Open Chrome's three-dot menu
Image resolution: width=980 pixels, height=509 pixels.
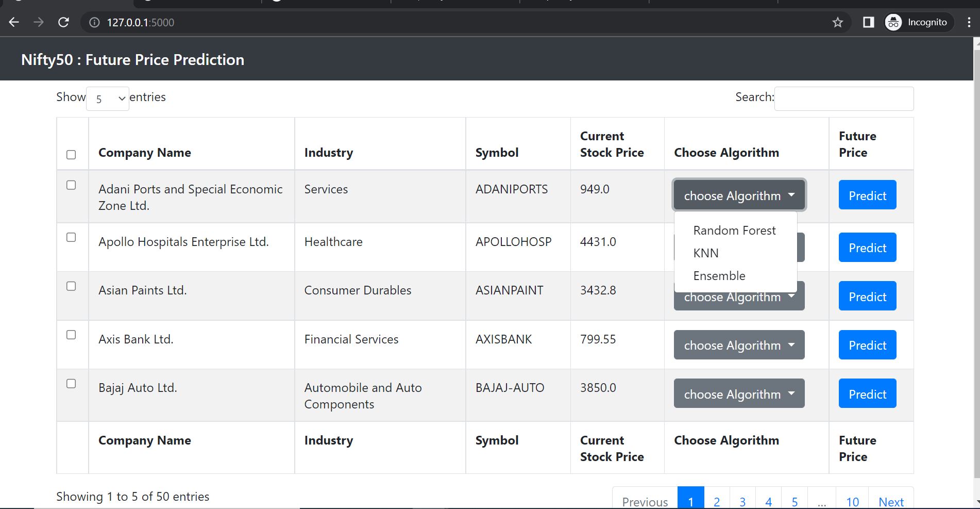point(969,22)
